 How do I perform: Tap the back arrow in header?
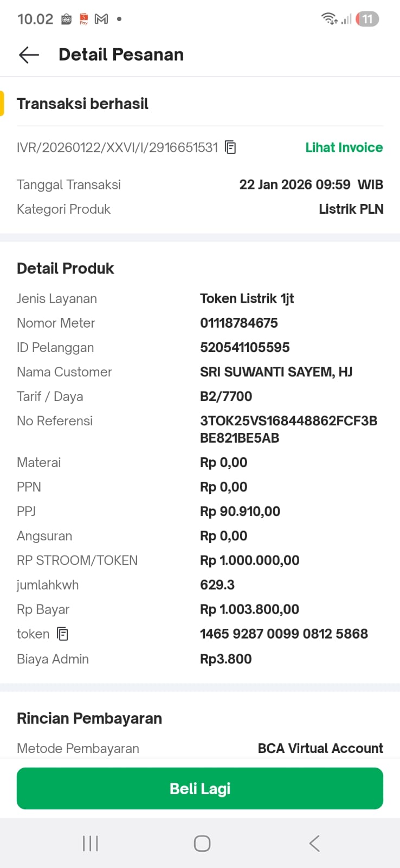point(29,55)
